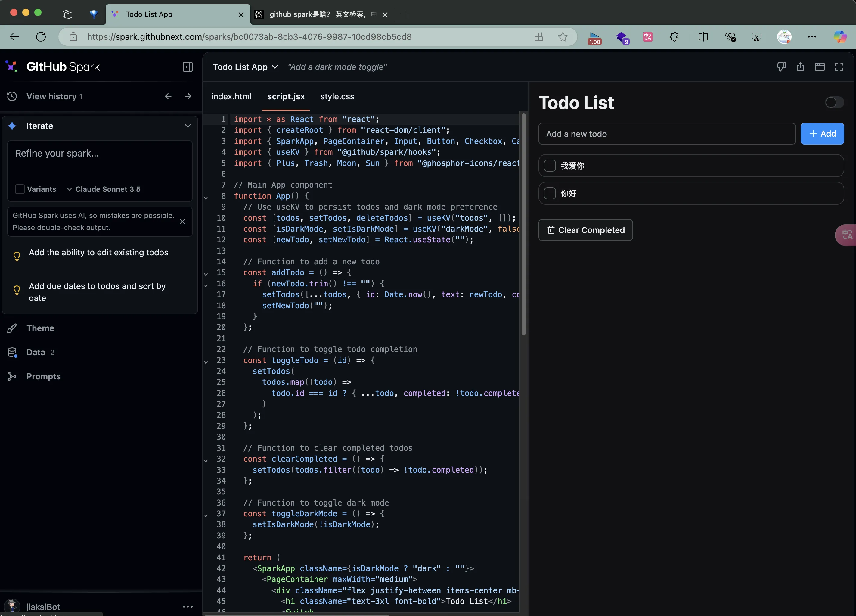Screen dimensions: 856x616
Task: Enter fullscreen preview mode
Action: click(839, 67)
